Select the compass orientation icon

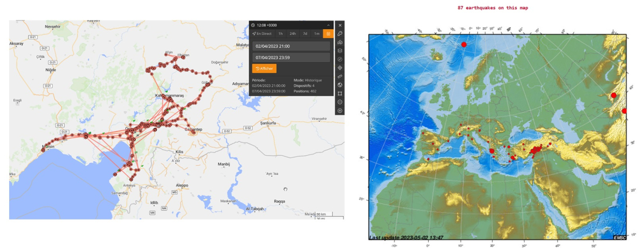point(340,60)
